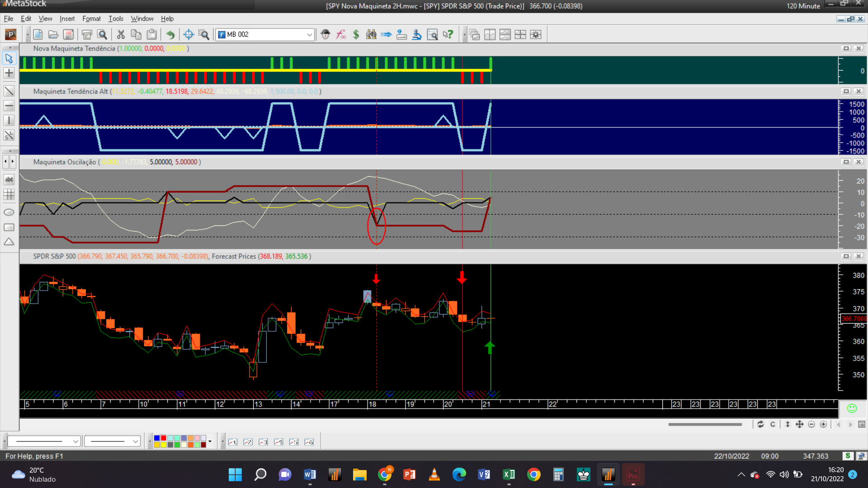Open the Format menu
The width and height of the screenshot is (868, 488).
pyautogui.click(x=91, y=19)
